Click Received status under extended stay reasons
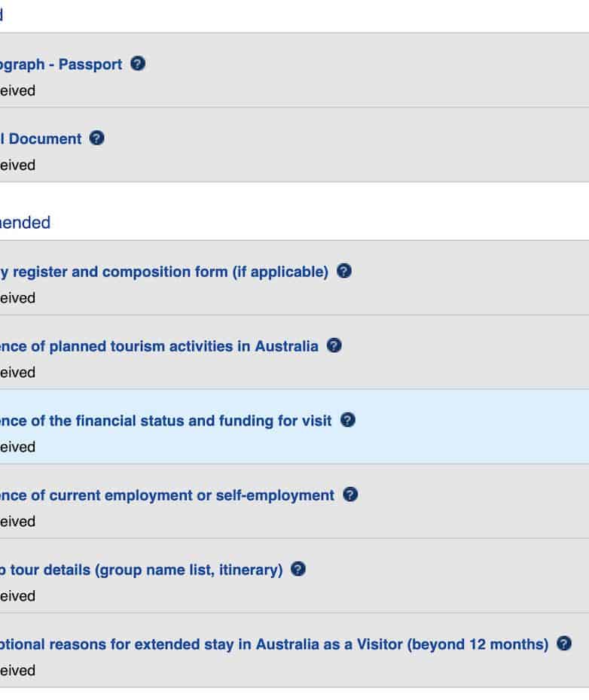Screen dimensions: 589x700 [x=17, y=670]
